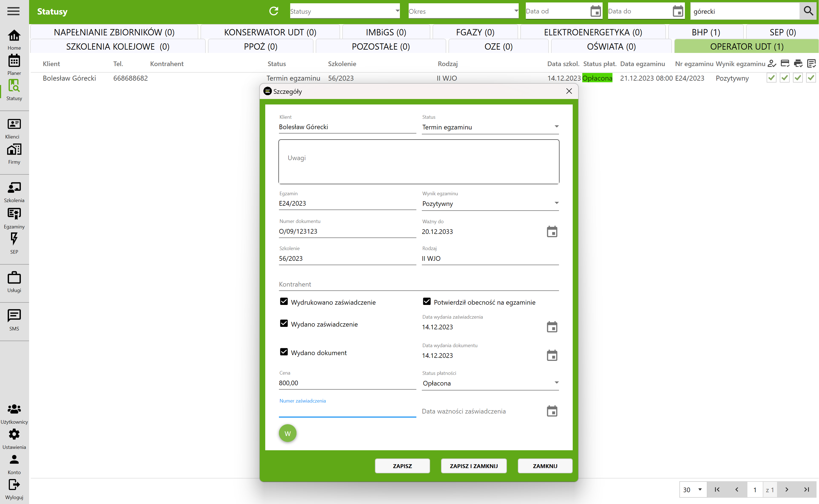Open the Usługi briefcase section

click(14, 282)
